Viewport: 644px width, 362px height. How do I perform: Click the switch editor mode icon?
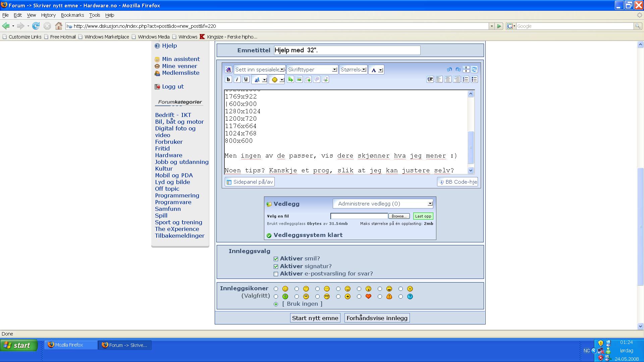[474, 69]
